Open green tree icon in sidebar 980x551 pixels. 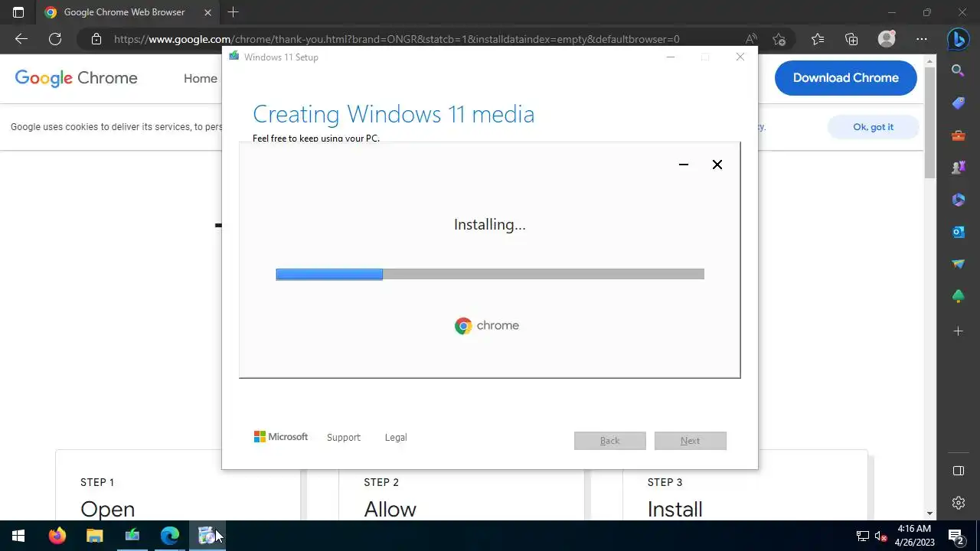(x=958, y=296)
